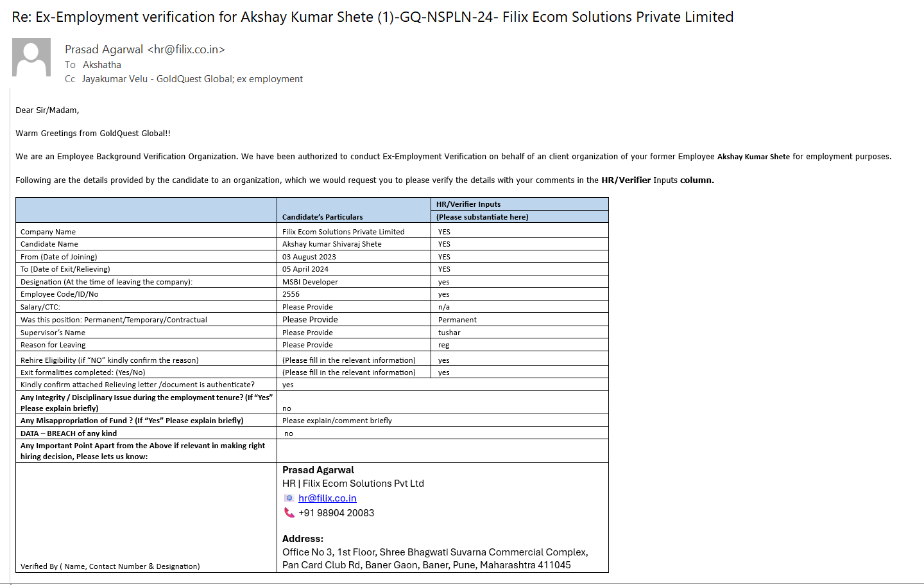Click the email icon beside hr@filix.co.in in signature
This screenshot has height=585, width=924.
tap(289, 498)
